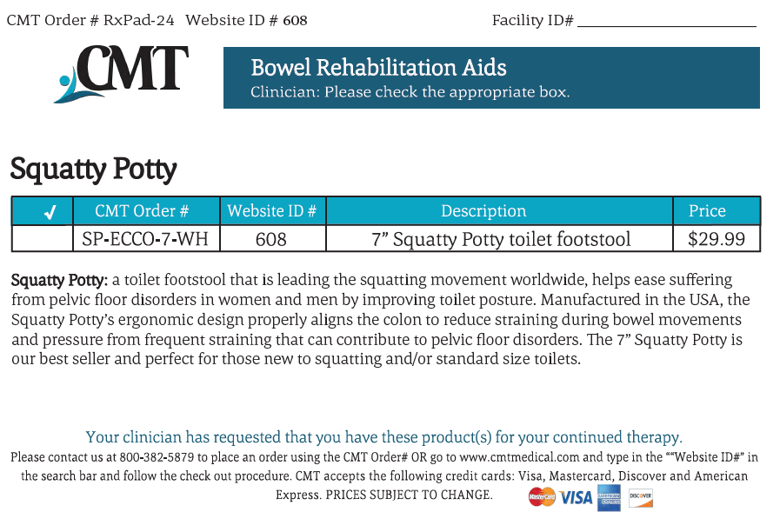Click the checkmark icon in table header
Image resolution: width=780 pixels, height=532 pixels.
pos(50,212)
